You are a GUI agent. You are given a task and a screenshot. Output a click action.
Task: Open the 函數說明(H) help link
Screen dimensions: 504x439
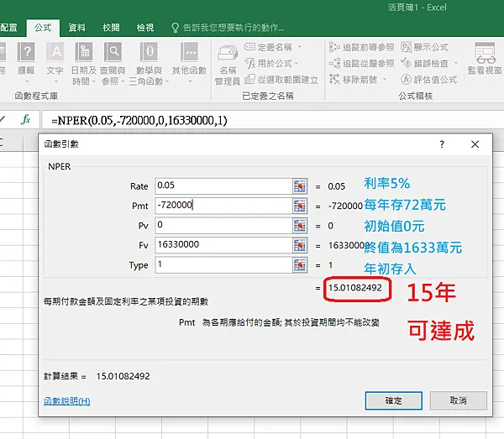pos(67,400)
